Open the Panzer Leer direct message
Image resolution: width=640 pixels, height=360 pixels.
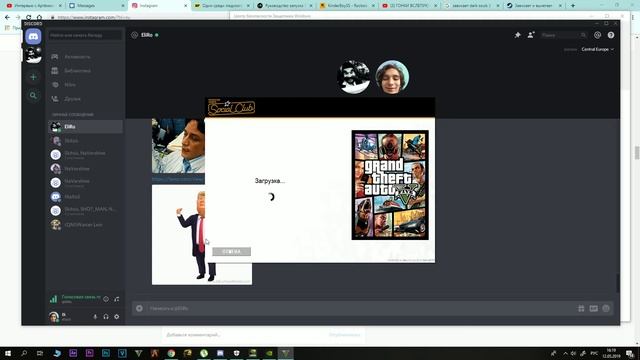85,225
